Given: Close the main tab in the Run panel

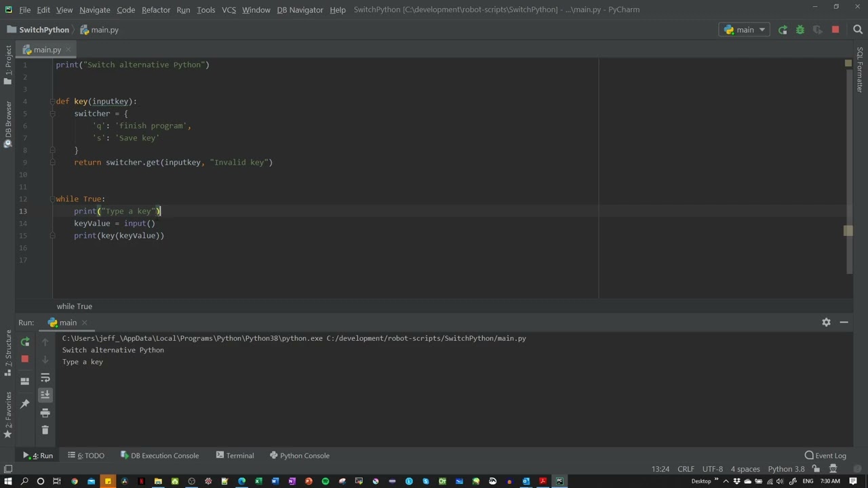Looking at the screenshot, I should coord(85,323).
